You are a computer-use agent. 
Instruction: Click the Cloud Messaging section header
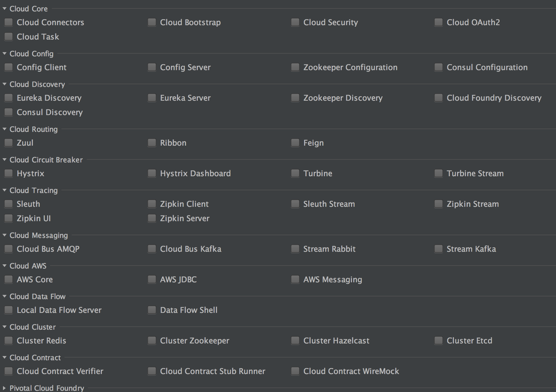(x=39, y=235)
